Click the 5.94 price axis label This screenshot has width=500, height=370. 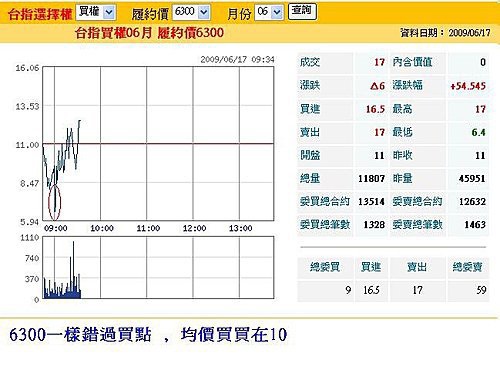pos(30,222)
